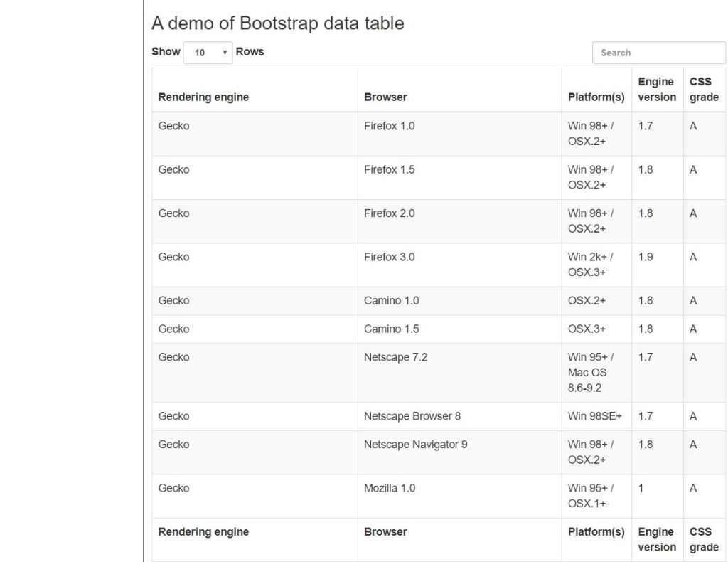Sort table by Rendering engine column
The height and width of the screenshot is (562, 728).
coord(203,97)
